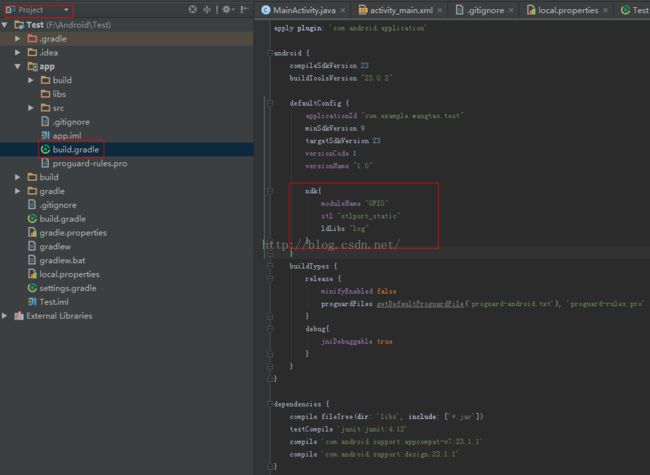Close the activity_main.xml tab

439,10
